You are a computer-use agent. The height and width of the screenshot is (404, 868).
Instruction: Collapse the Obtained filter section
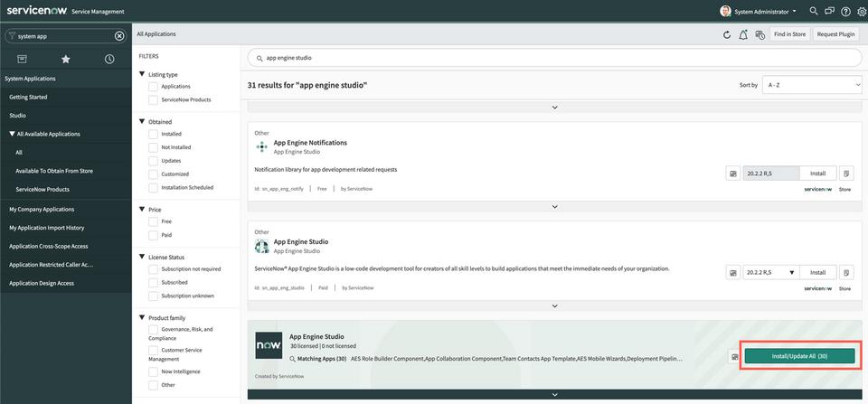pos(142,122)
